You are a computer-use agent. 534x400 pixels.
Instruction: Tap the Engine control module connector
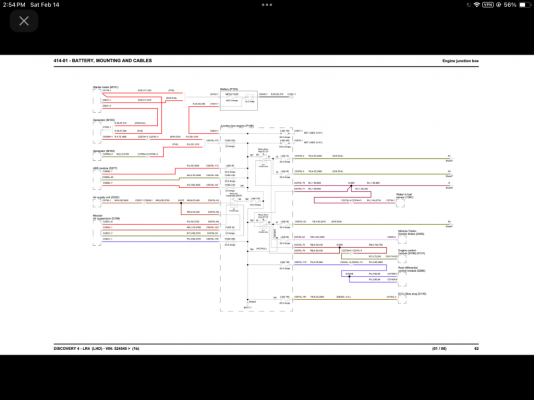(402, 259)
